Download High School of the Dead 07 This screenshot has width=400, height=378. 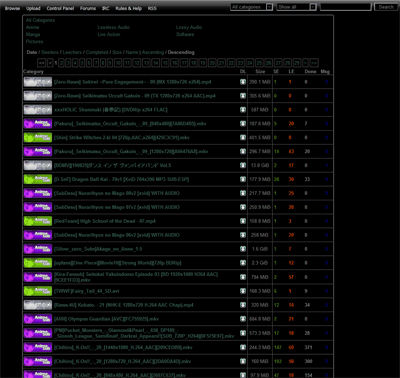[x=243, y=221]
